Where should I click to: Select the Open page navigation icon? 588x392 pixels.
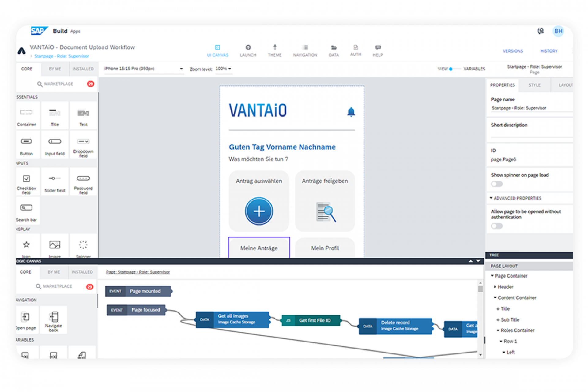[26, 317]
